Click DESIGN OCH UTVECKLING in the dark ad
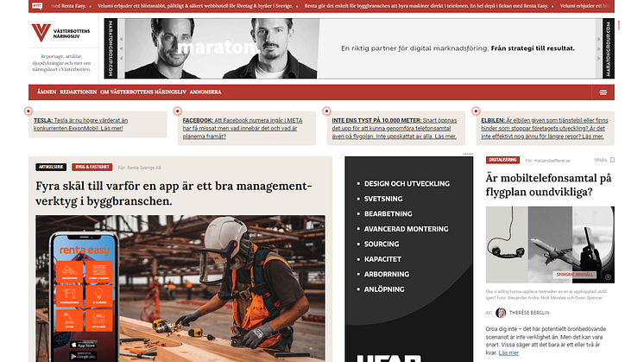Screen dimensions: 644x362 [x=407, y=184]
